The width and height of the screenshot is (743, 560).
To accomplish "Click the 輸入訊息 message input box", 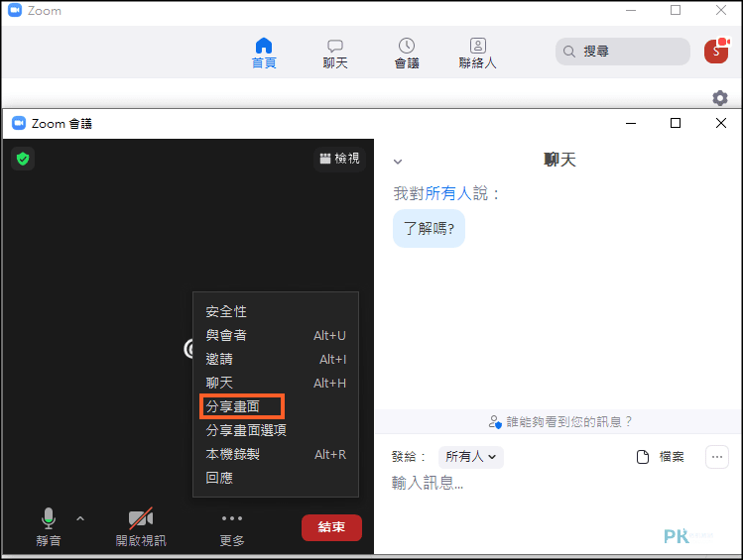I will 558,483.
